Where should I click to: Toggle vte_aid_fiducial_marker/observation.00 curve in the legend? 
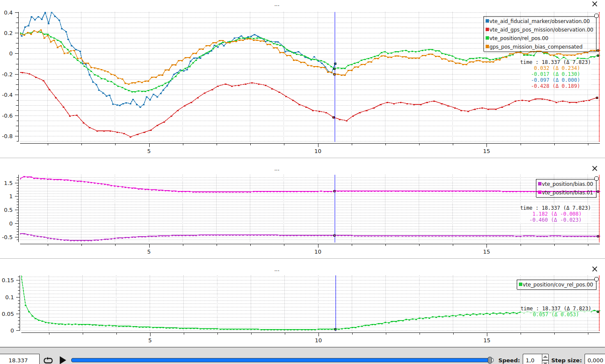click(x=538, y=21)
